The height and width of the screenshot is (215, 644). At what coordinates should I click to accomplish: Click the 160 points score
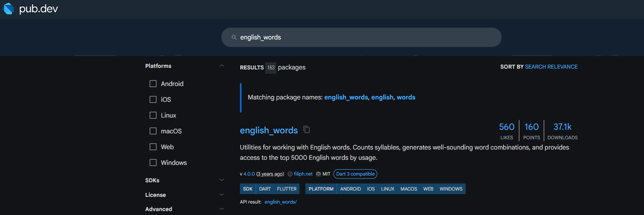click(532, 131)
